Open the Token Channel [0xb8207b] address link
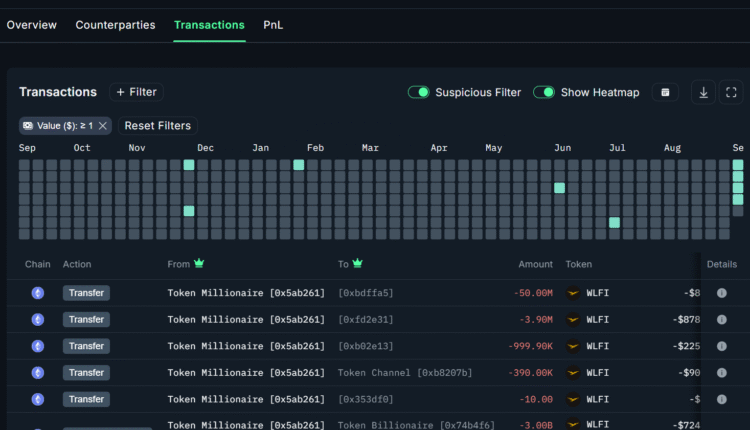750x430 pixels. pos(405,372)
